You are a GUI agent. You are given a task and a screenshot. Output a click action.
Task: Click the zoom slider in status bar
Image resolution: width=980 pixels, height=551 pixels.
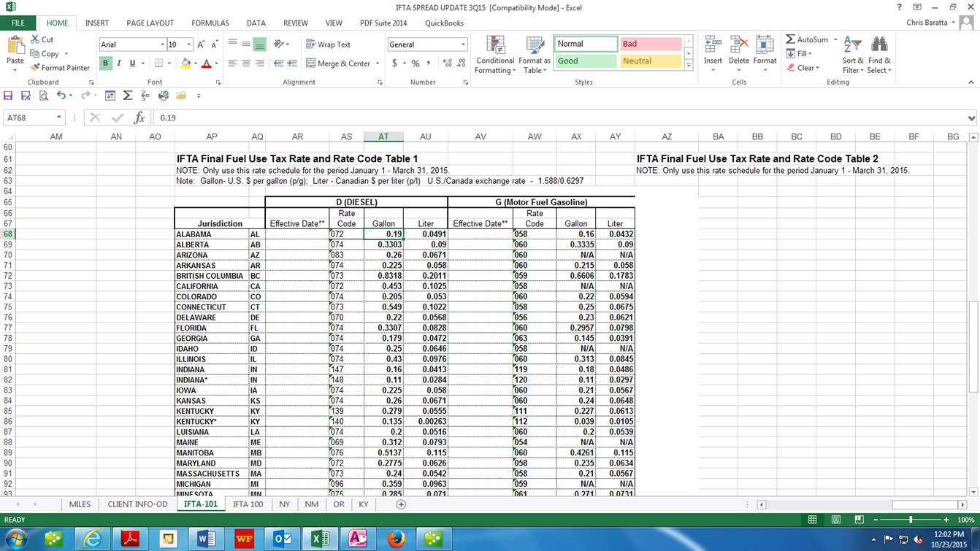tap(910, 520)
